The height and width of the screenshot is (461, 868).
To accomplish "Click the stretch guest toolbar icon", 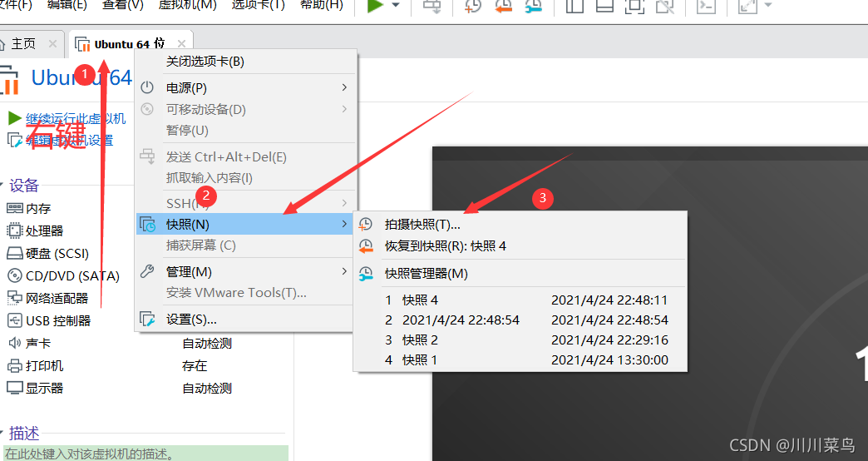I will pyautogui.click(x=747, y=6).
